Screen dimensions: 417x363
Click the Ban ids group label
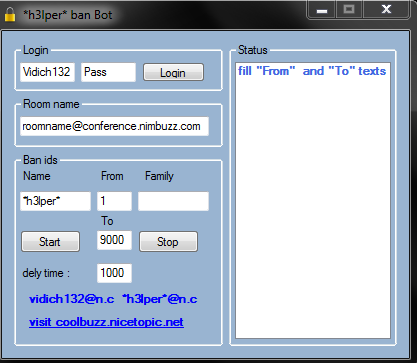tap(40, 160)
